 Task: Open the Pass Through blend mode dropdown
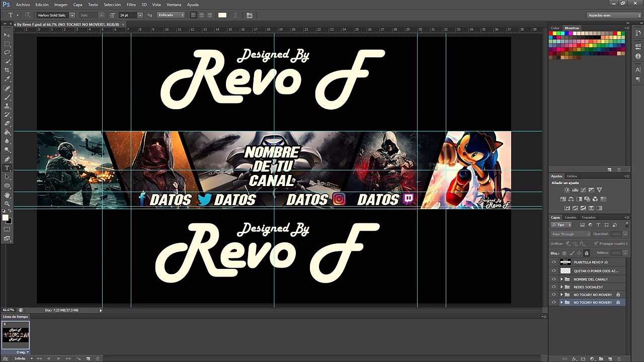tap(571, 234)
